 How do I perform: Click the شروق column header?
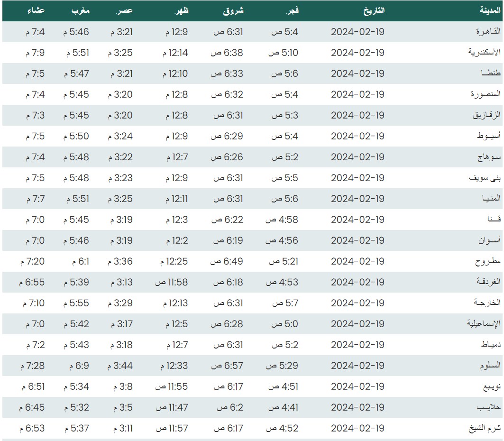click(233, 11)
